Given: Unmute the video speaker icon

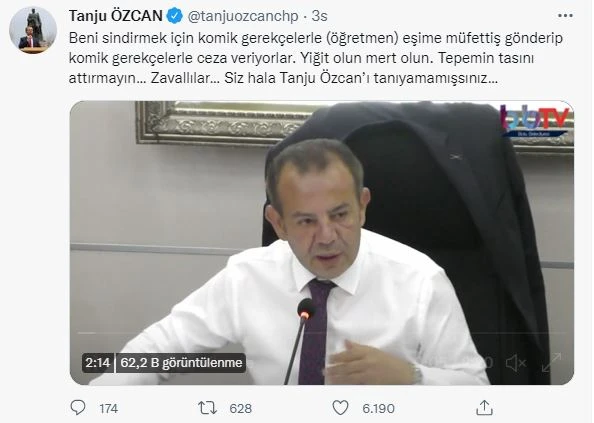Looking at the screenshot, I should (516, 363).
